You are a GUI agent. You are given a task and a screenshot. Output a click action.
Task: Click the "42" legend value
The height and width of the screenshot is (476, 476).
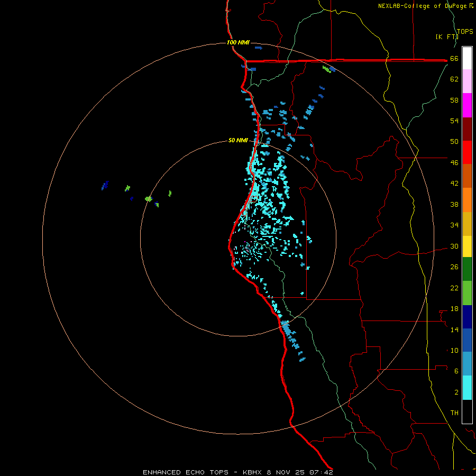point(454,184)
